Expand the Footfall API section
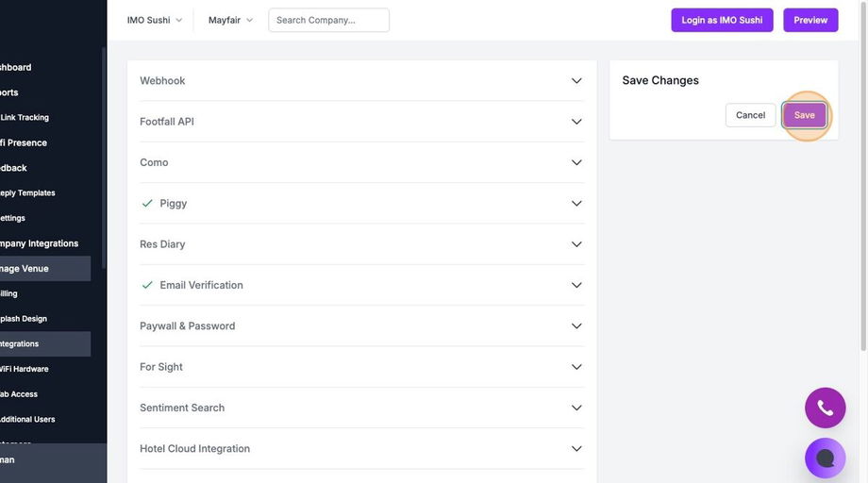868x483 pixels. point(576,122)
